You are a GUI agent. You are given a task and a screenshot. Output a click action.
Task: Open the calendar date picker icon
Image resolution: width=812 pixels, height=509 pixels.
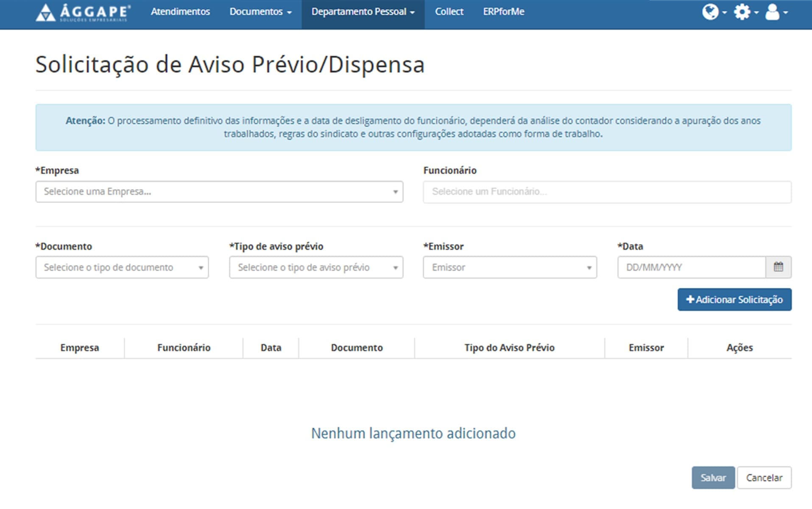click(x=779, y=267)
